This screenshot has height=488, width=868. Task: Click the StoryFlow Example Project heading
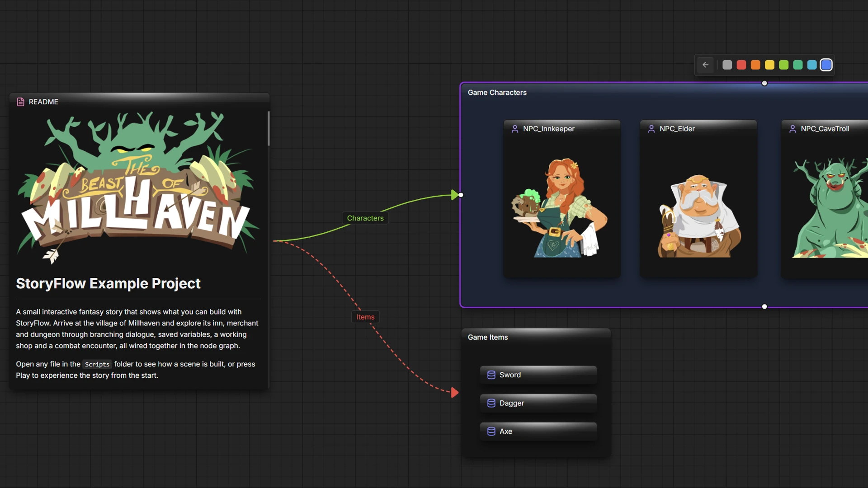pos(108,284)
